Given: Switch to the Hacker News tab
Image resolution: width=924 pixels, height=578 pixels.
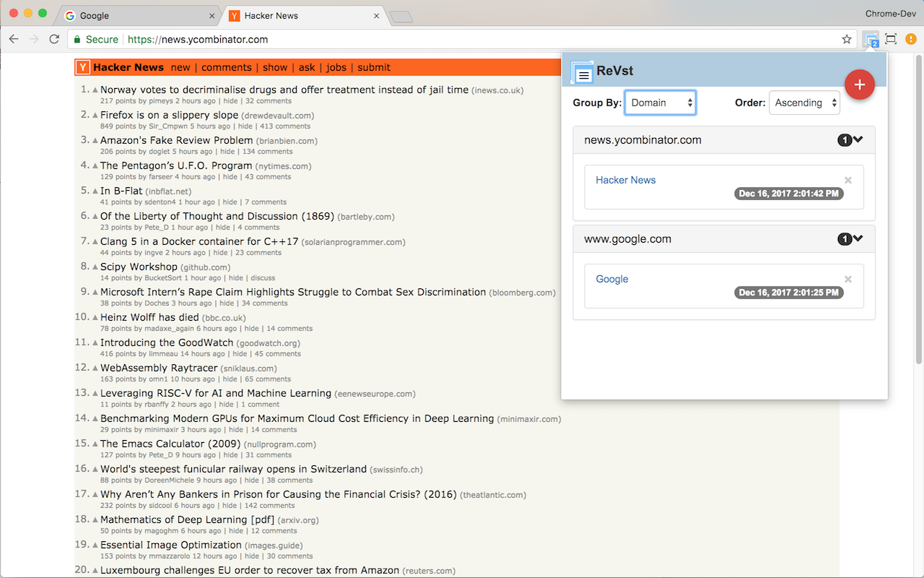Looking at the screenshot, I should (303, 16).
